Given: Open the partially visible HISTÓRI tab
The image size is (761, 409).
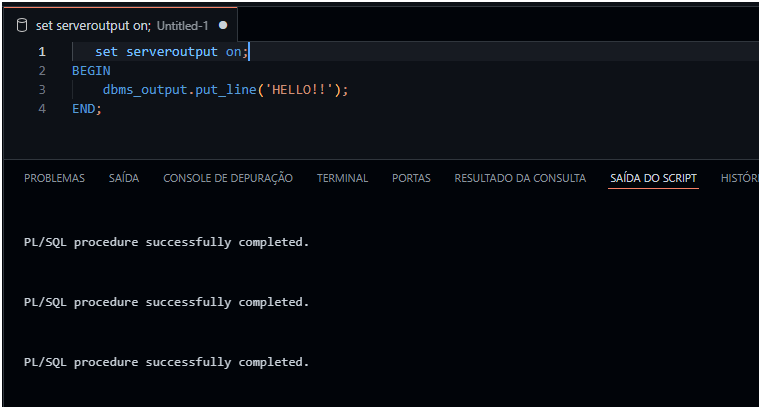Looking at the screenshot, I should pos(740,178).
